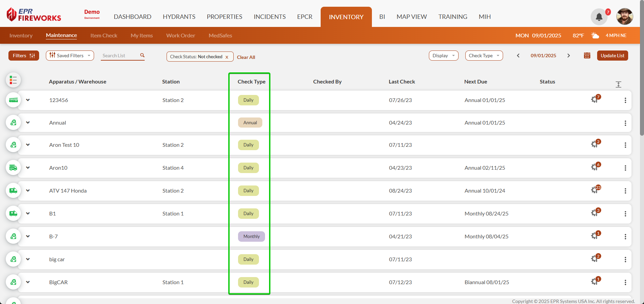644x304 pixels.
Task: Click the search magnifier icon
Action: coord(142,55)
